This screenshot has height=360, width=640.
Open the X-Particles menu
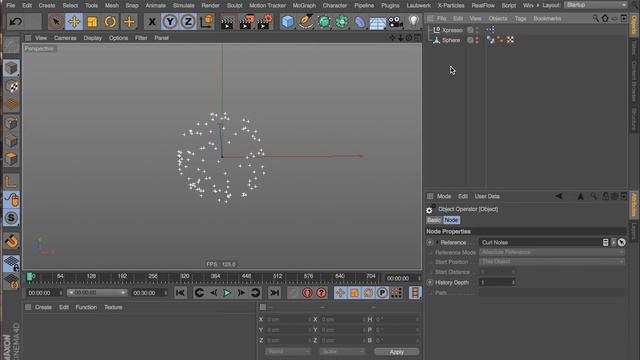click(x=450, y=5)
